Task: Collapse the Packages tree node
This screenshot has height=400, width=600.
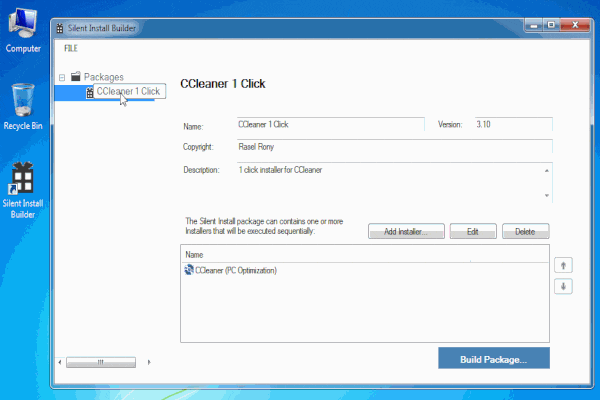Action: [62, 78]
